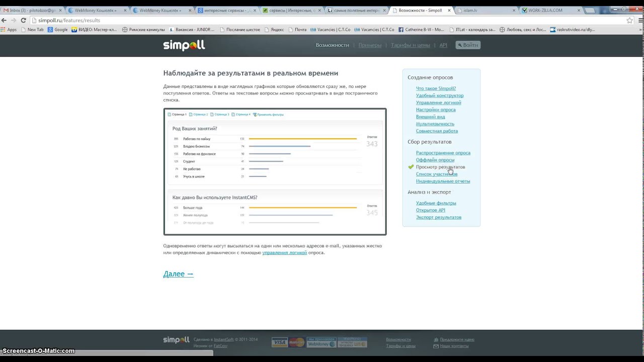The image size is (644, 362).
Task: Open the Удобные фильтры sidebar link
Action: 436,203
